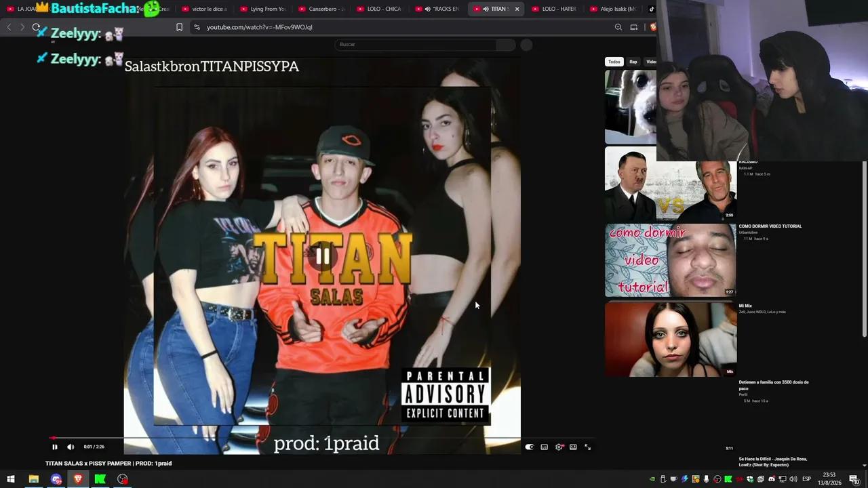Open the Windows notification center

[x=854, y=479]
